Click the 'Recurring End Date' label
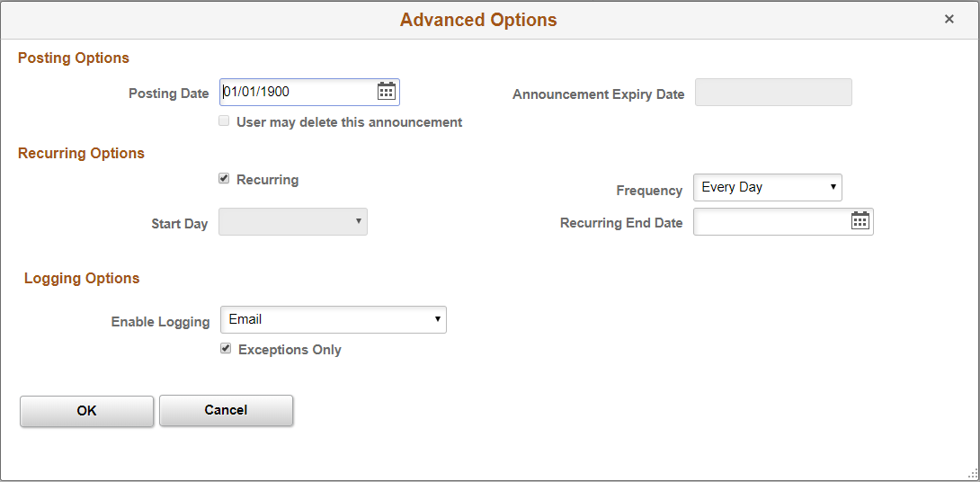The width and height of the screenshot is (980, 482). 621,223
